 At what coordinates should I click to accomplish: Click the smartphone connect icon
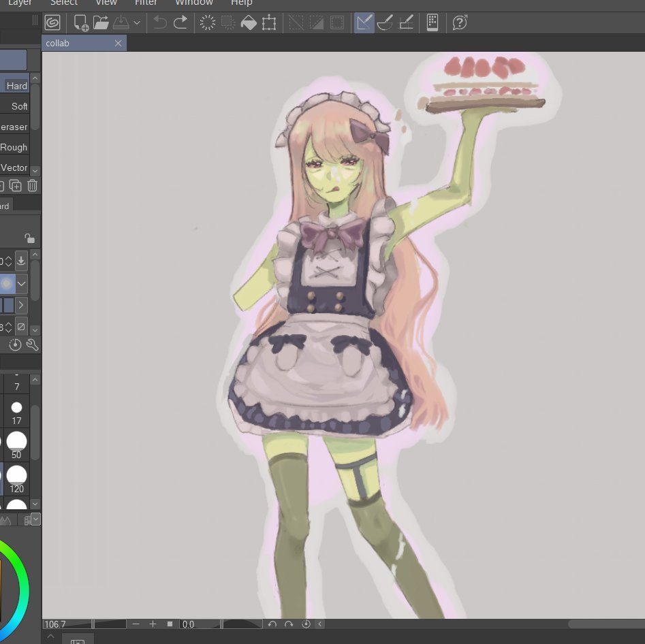[x=432, y=22]
